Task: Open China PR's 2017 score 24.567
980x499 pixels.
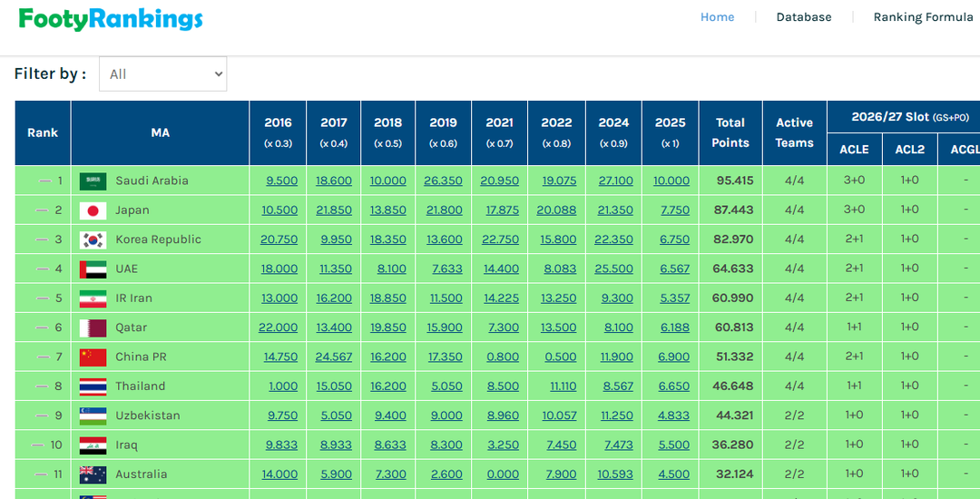Action: coord(334,357)
